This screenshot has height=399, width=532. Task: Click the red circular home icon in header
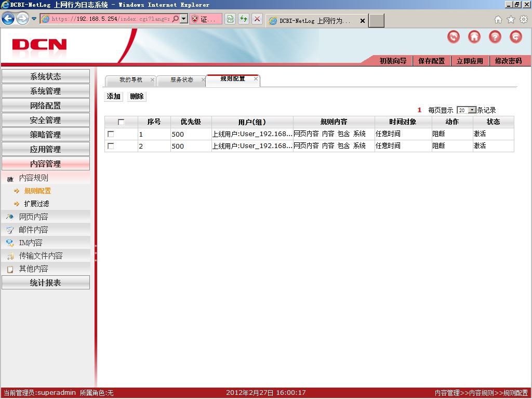[474, 37]
